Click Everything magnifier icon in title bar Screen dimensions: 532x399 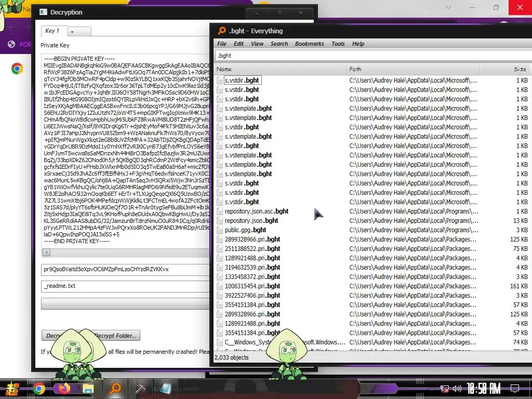pos(222,31)
